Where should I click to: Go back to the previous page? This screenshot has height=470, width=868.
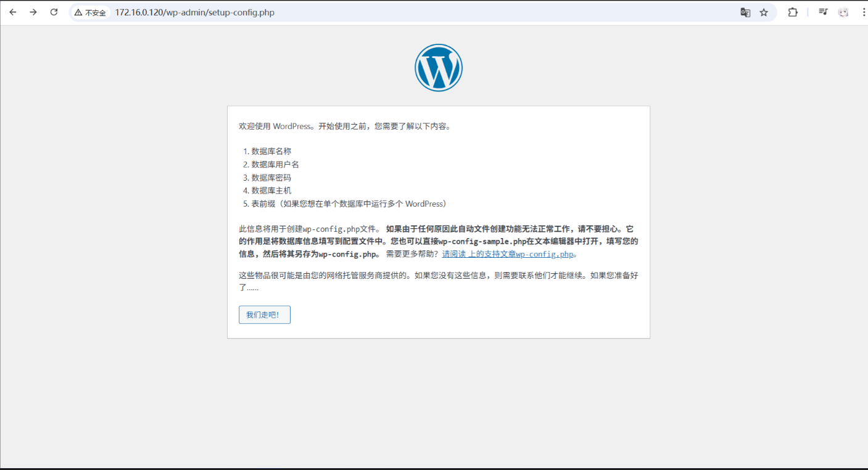coord(13,12)
